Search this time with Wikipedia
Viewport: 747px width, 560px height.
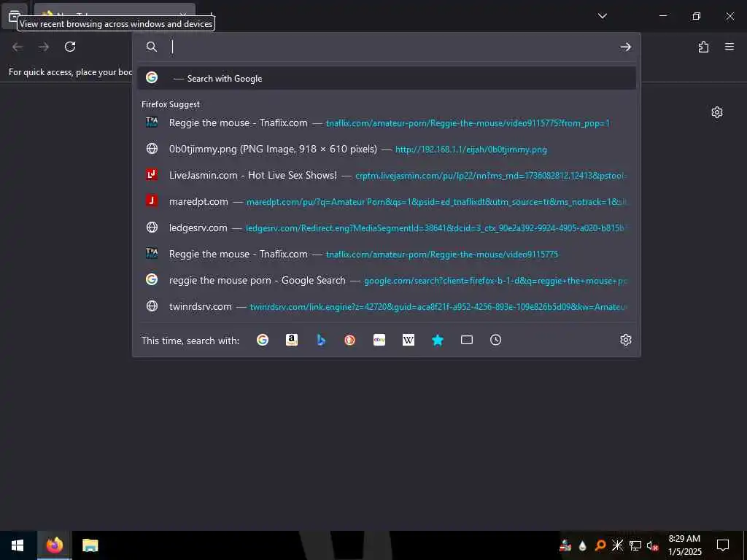point(409,340)
